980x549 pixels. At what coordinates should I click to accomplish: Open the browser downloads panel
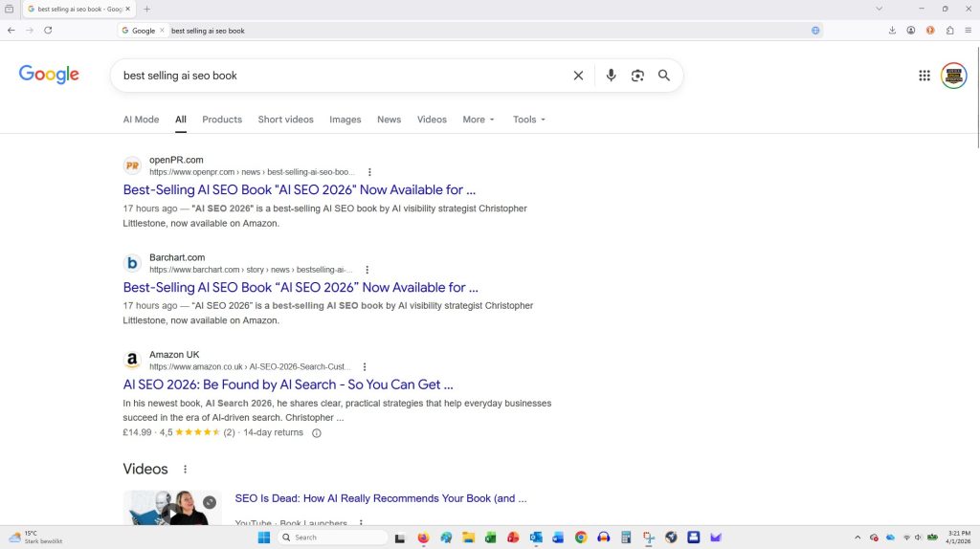pyautogui.click(x=892, y=30)
